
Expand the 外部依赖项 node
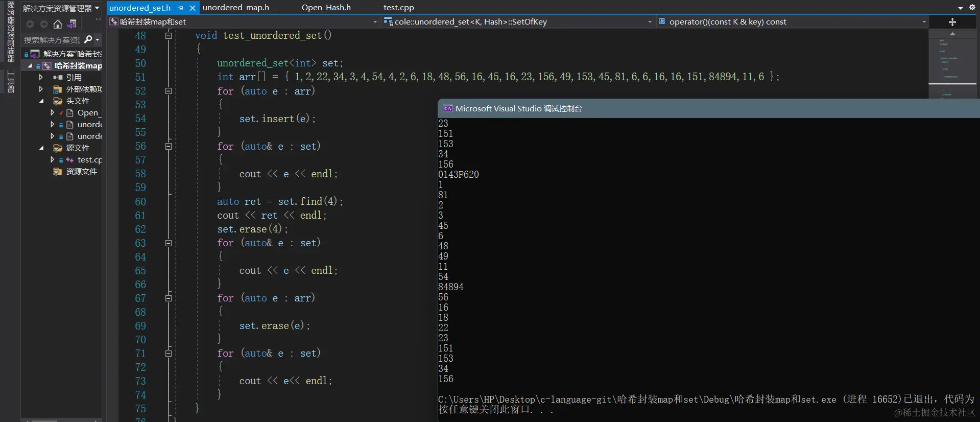pos(41,89)
